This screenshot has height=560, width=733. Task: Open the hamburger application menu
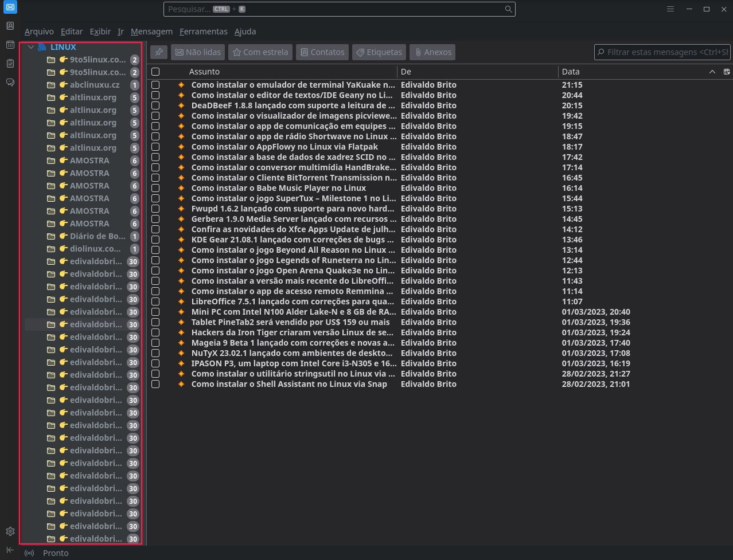[670, 9]
